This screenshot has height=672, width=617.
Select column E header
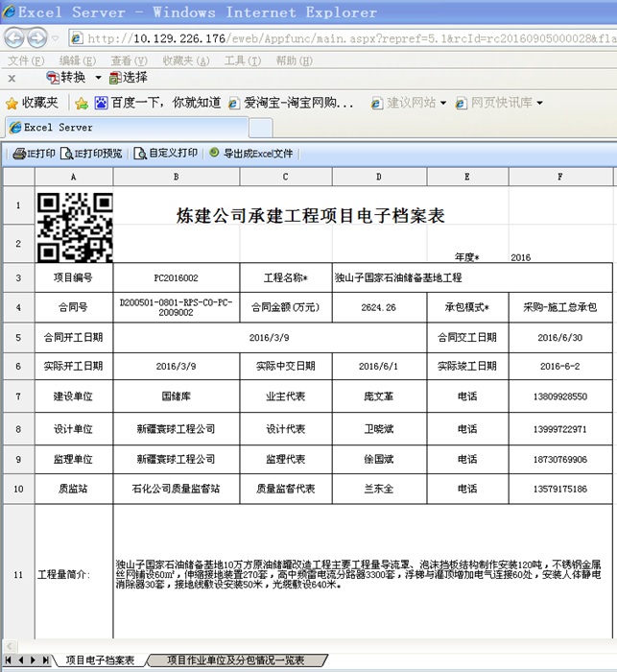pyautogui.click(x=467, y=177)
